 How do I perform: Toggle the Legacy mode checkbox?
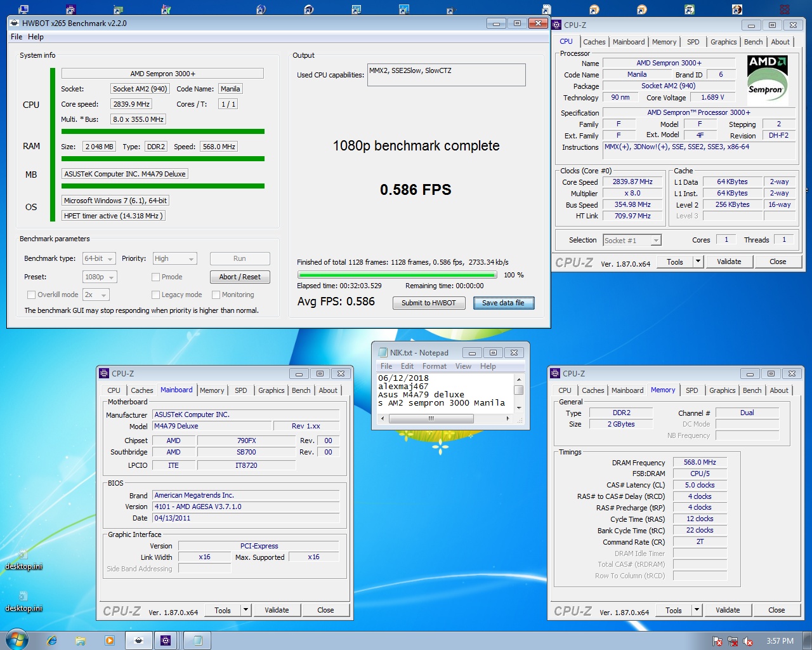(x=155, y=295)
